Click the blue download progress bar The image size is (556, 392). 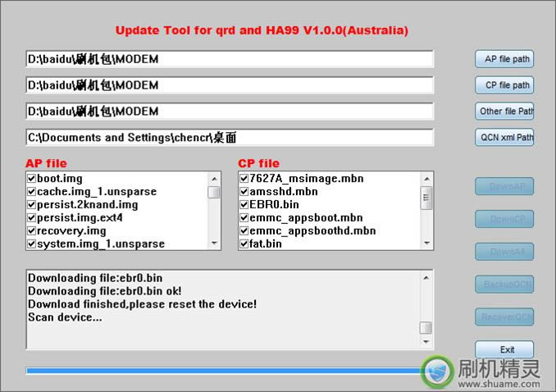pos(221,371)
